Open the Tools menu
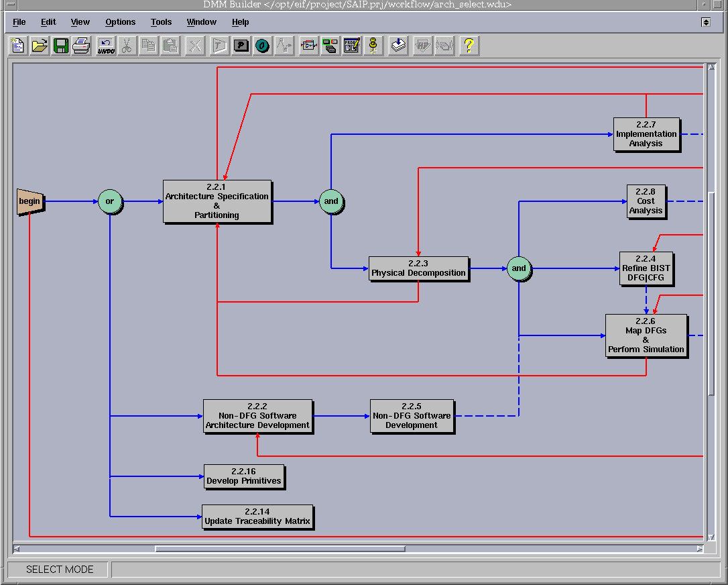 point(161,22)
